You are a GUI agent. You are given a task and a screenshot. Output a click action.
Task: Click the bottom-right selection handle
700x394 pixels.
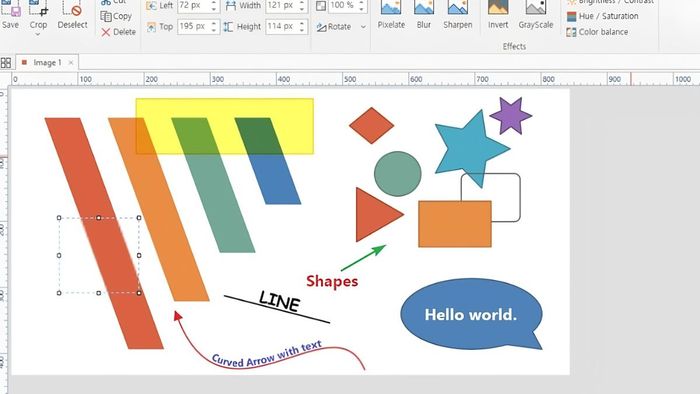(x=139, y=293)
